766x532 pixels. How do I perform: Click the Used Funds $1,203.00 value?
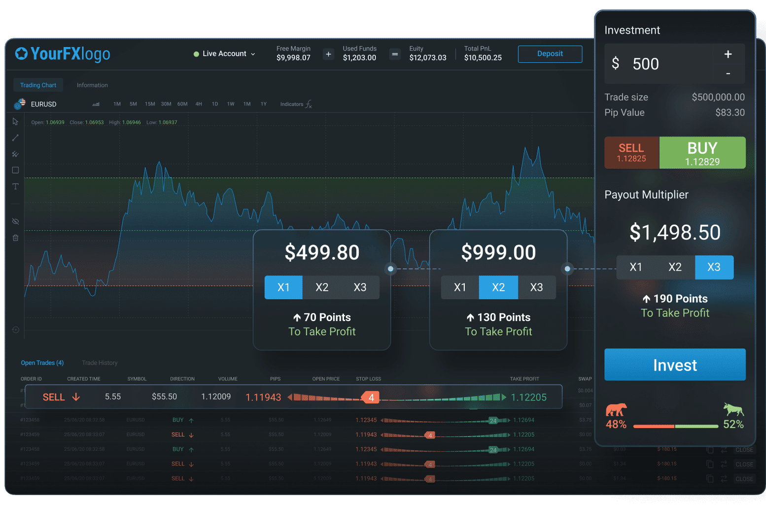click(x=359, y=58)
